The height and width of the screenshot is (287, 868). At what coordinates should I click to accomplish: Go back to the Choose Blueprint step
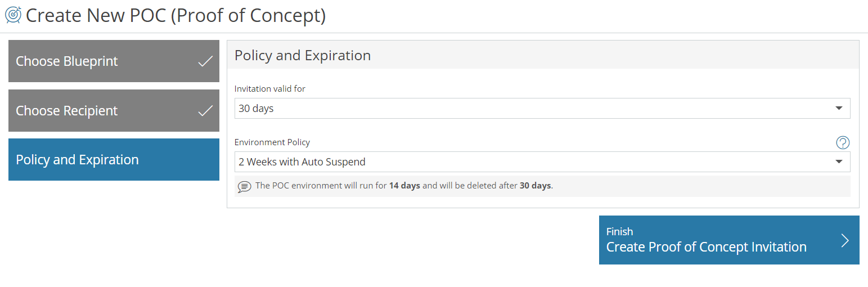(x=114, y=61)
